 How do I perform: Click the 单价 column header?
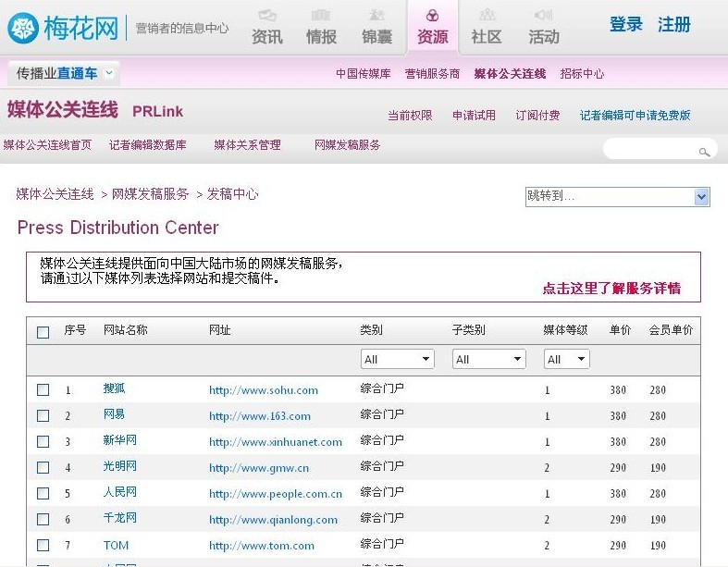coord(621,330)
